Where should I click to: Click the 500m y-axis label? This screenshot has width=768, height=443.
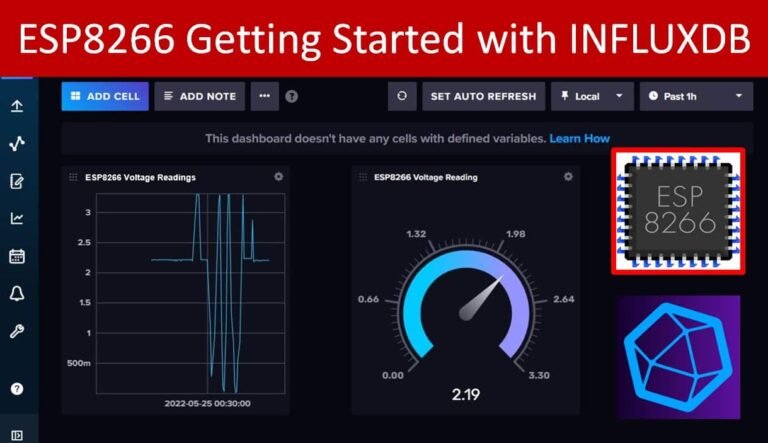79,363
